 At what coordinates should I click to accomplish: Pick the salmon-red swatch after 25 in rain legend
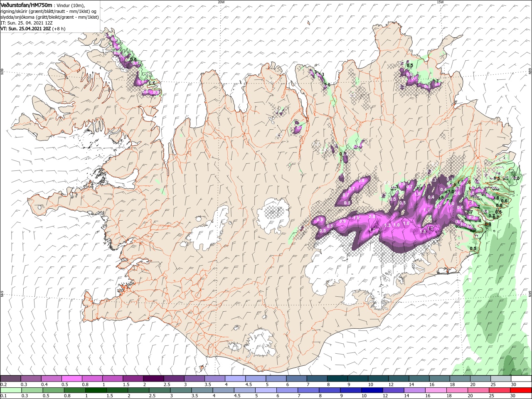coord(500,390)
